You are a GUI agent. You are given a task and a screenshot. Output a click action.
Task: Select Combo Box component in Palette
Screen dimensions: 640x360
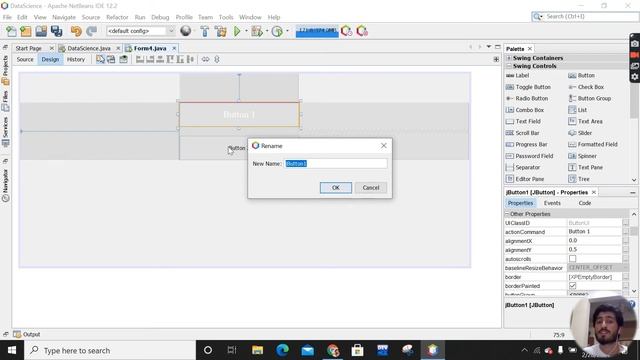click(525, 110)
